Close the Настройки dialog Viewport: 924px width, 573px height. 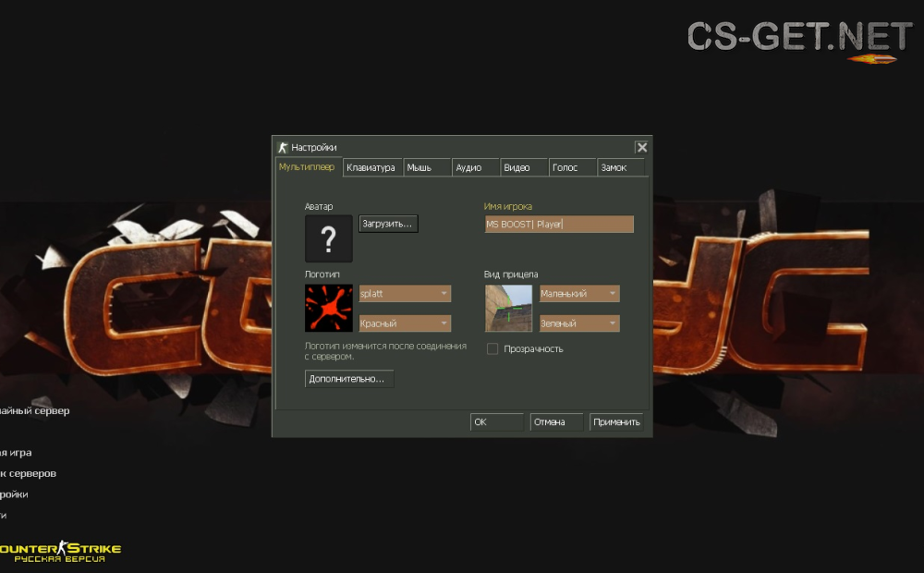[x=642, y=147]
